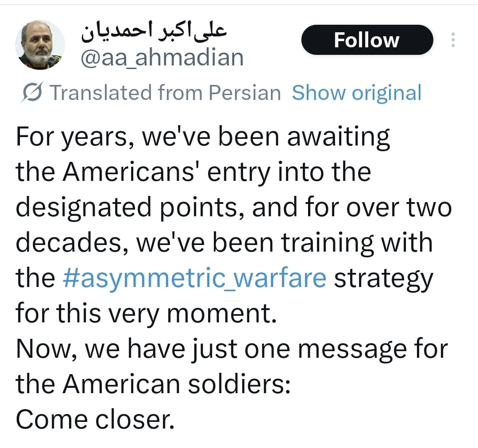
Task: Click the final line 'Come closer.'
Action: [x=95, y=419]
